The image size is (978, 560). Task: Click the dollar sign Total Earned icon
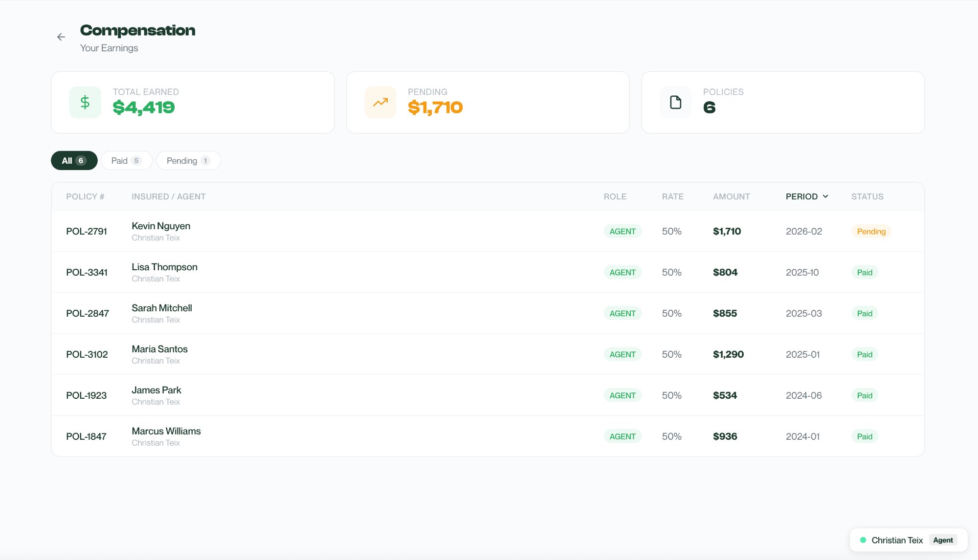85,102
